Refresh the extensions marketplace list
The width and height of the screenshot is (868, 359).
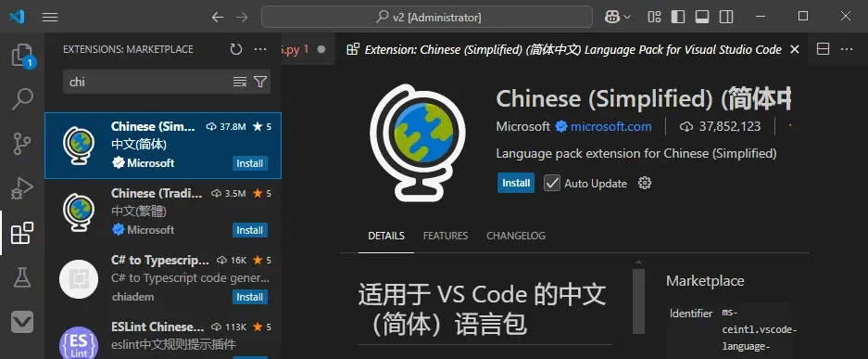(x=236, y=49)
